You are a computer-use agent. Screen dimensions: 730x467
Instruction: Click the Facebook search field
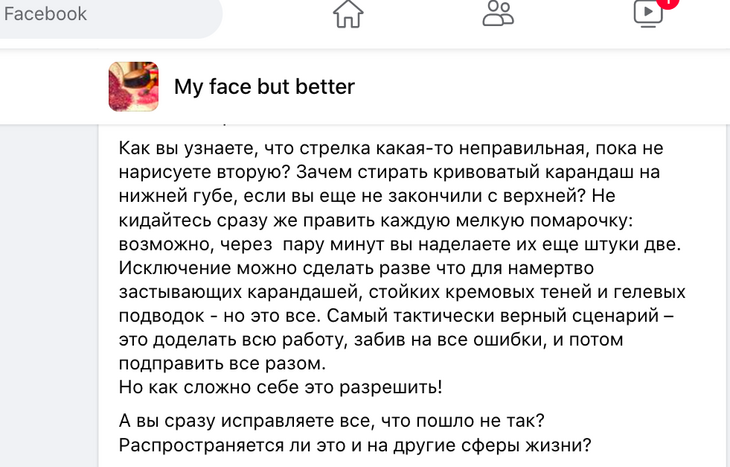(110, 15)
